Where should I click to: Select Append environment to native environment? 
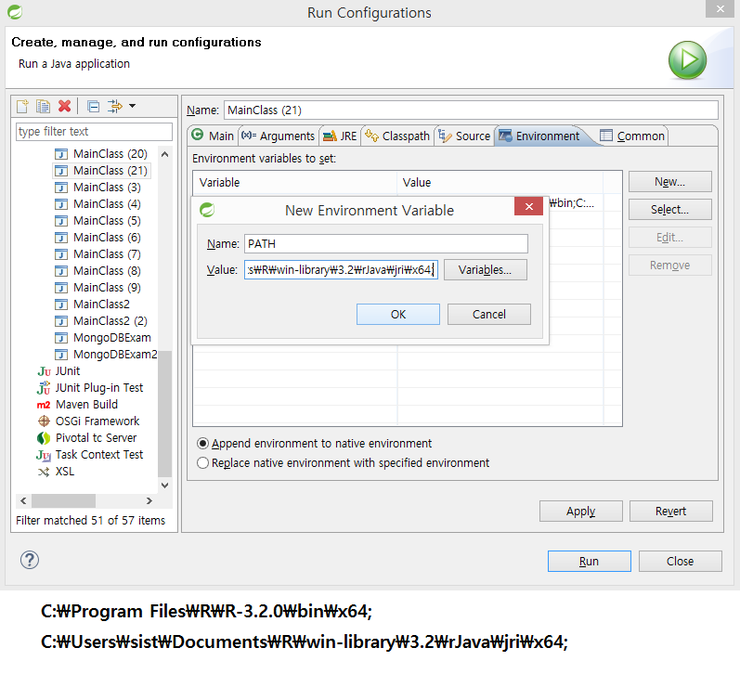click(204, 443)
